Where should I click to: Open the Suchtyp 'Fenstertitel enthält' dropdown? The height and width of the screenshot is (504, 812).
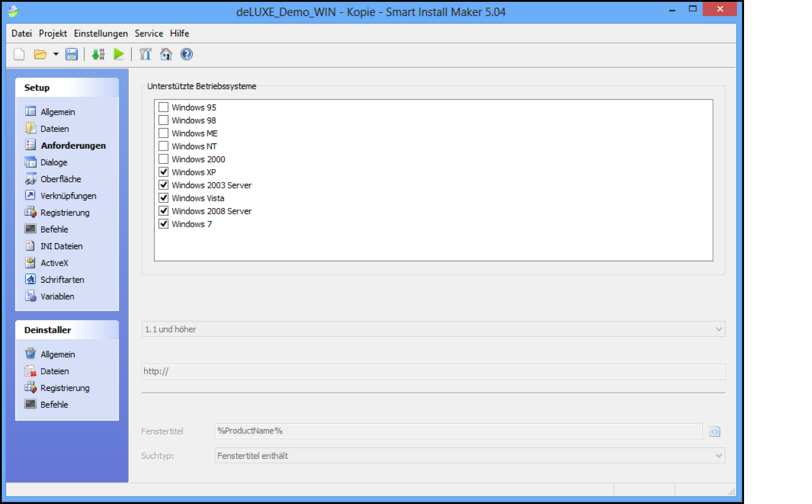tap(718, 456)
